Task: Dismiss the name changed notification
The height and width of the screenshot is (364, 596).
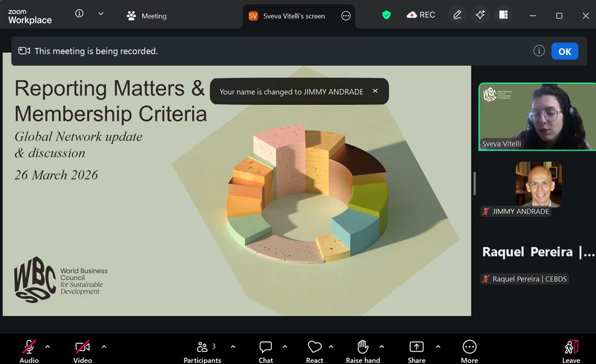Action: click(x=375, y=91)
